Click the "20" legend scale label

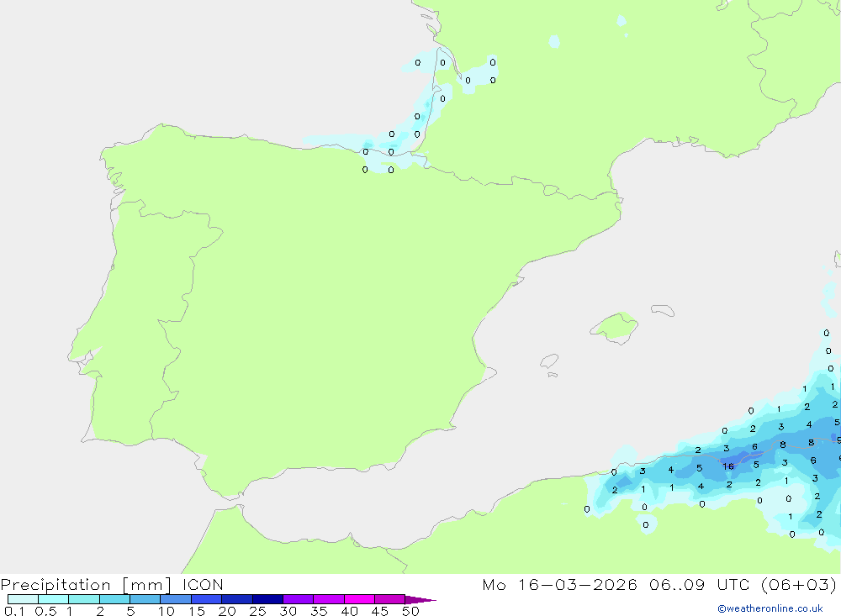227,611
